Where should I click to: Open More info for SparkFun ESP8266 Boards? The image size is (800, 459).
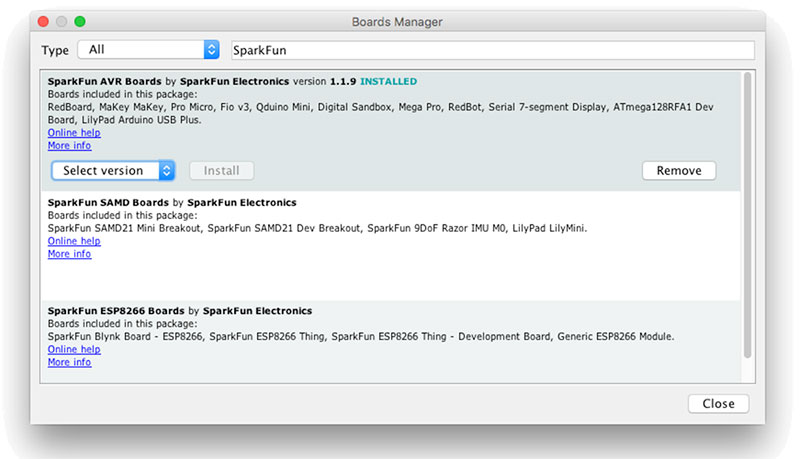pos(69,362)
